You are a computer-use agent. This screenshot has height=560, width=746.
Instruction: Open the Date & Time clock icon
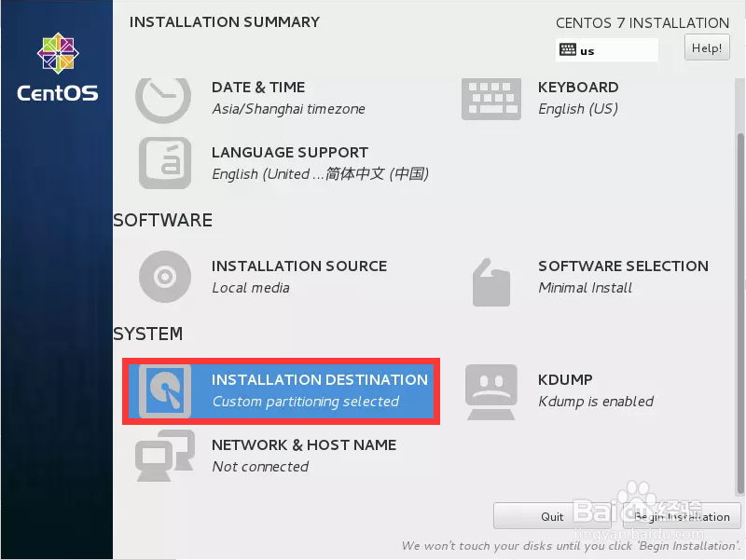[163, 97]
